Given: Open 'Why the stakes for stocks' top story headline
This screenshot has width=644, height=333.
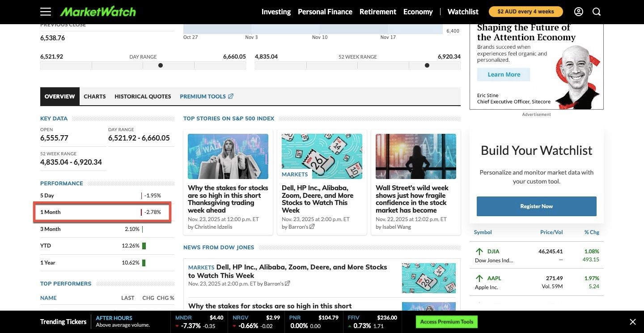Looking at the screenshot, I should [228, 199].
